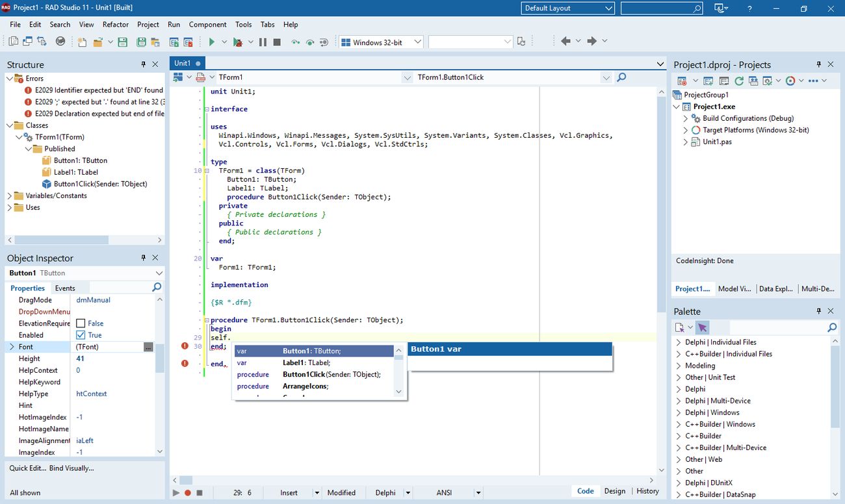Click the search magnifier in Palette panel
845x504 pixels.
832,328
